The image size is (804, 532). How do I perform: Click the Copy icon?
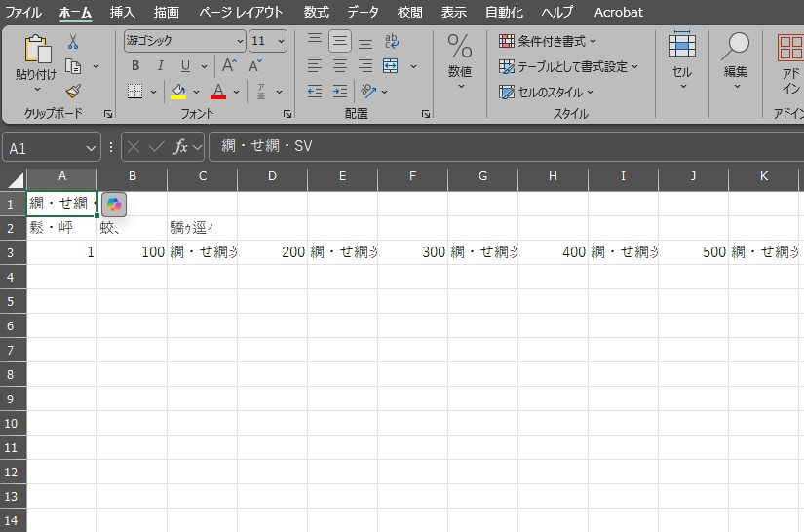(73, 66)
